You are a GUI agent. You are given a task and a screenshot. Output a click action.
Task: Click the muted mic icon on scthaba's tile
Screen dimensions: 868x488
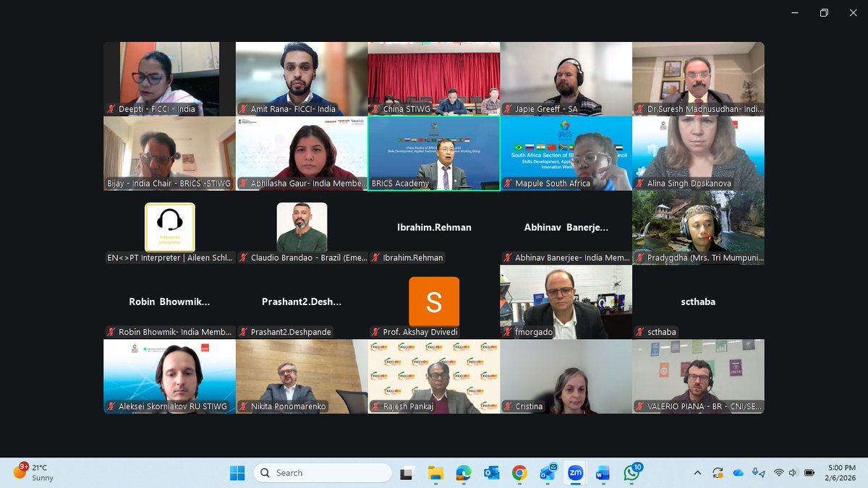coord(640,332)
